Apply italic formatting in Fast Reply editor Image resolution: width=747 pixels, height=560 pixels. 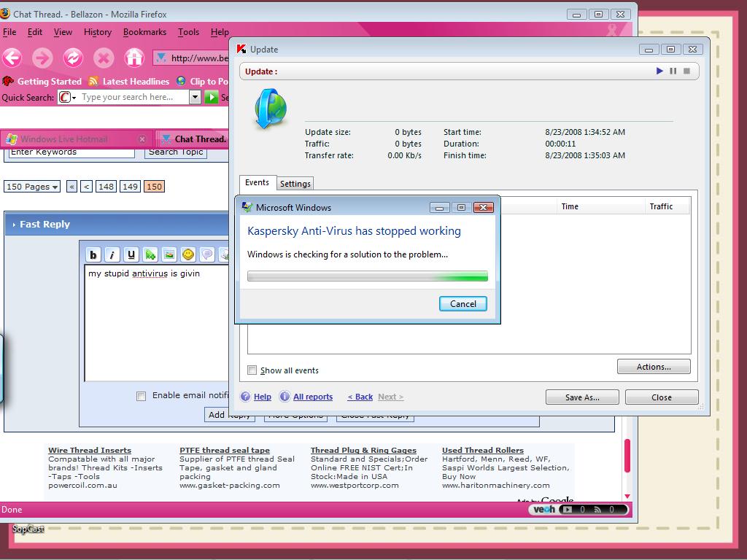tap(112, 254)
